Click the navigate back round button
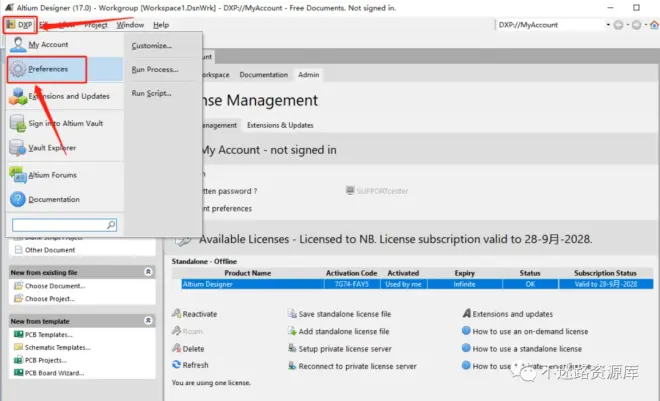Viewport: 660px width, 401px height. [618, 25]
